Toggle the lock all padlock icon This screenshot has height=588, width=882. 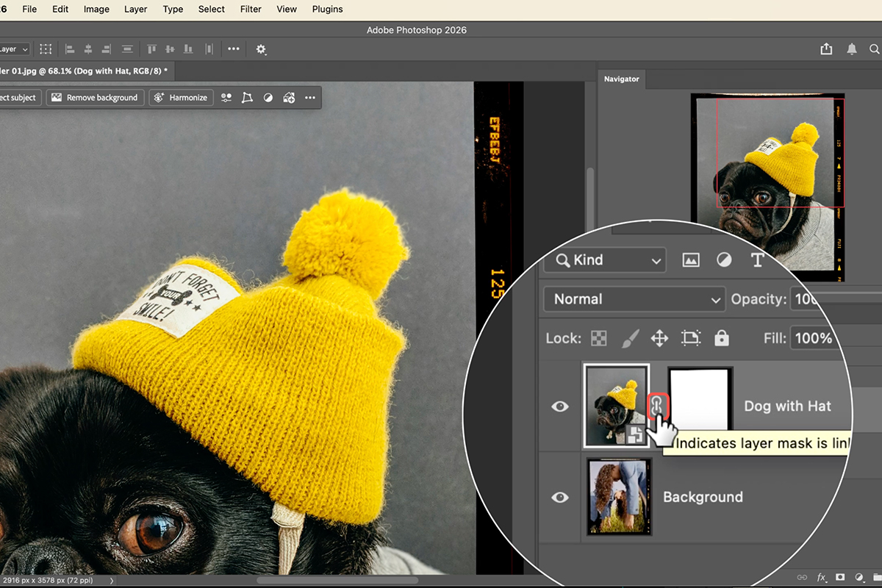pyautogui.click(x=722, y=338)
